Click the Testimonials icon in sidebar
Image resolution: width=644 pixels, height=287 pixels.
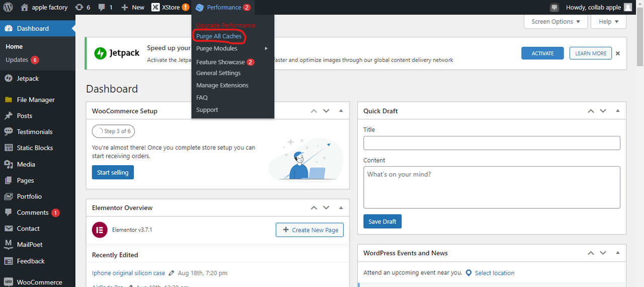point(9,131)
